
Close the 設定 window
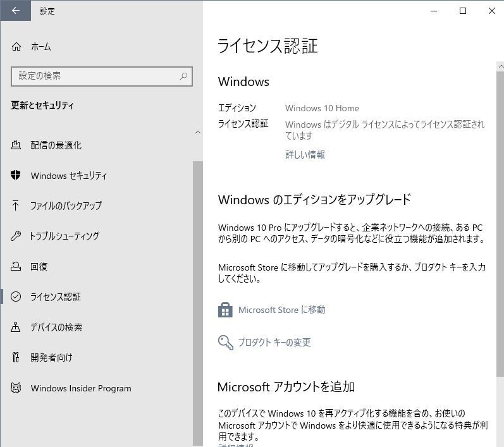coord(491,11)
